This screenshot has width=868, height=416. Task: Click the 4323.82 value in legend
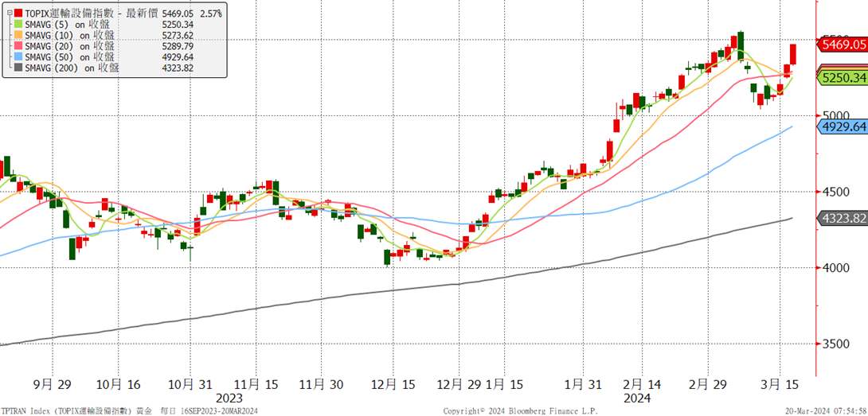pos(179,68)
